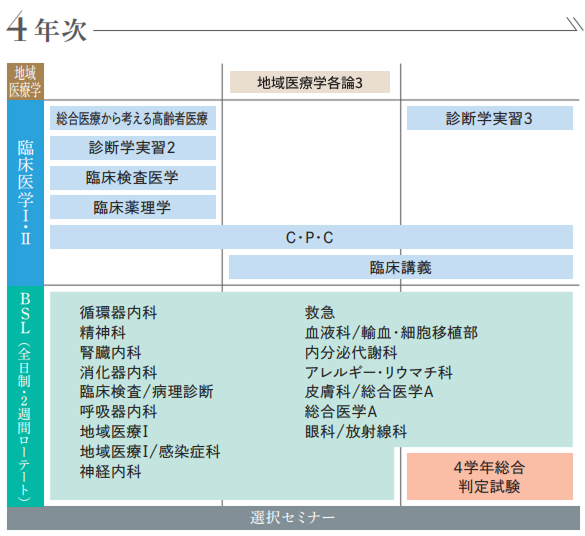Select the 診断学実習3 course box
This screenshot has height=536, width=585.
(x=489, y=118)
